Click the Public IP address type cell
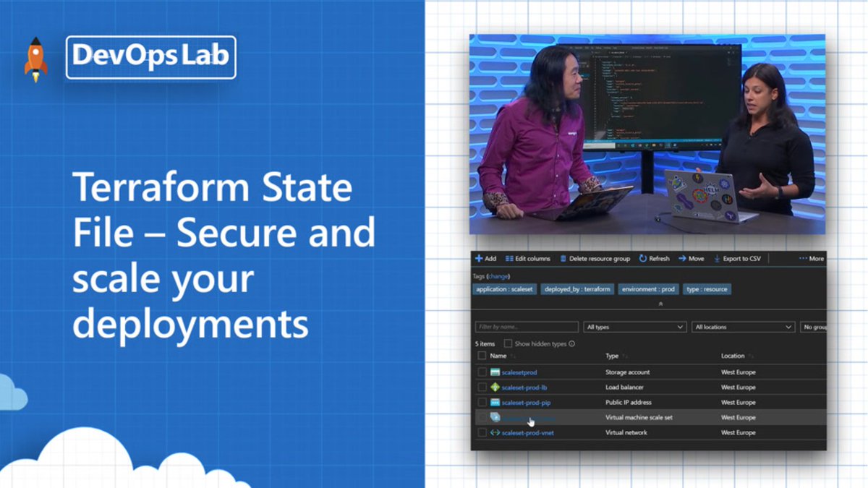The height and width of the screenshot is (488, 868). click(628, 403)
